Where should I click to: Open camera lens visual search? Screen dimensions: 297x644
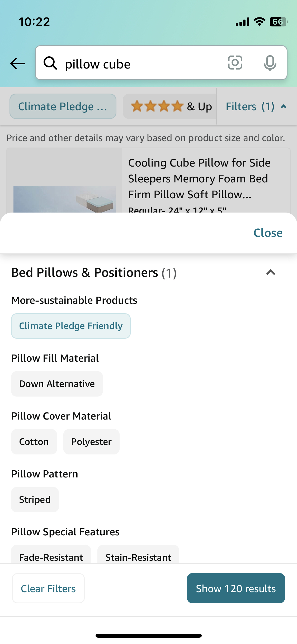coord(235,63)
